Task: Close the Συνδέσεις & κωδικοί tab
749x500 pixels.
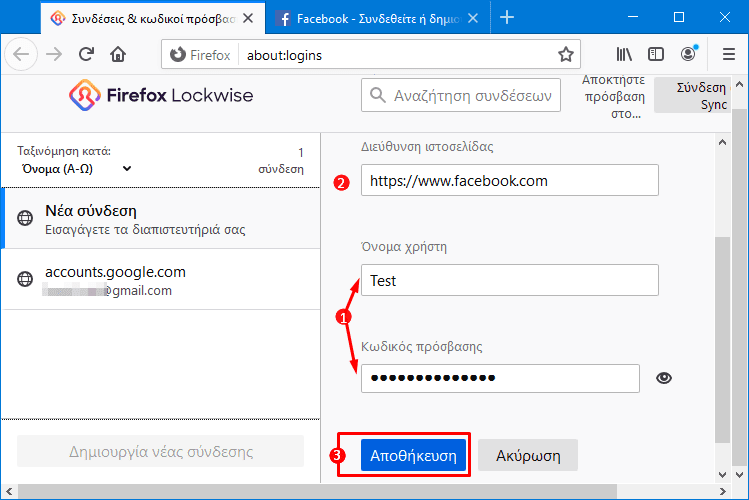Action: pyautogui.click(x=248, y=18)
